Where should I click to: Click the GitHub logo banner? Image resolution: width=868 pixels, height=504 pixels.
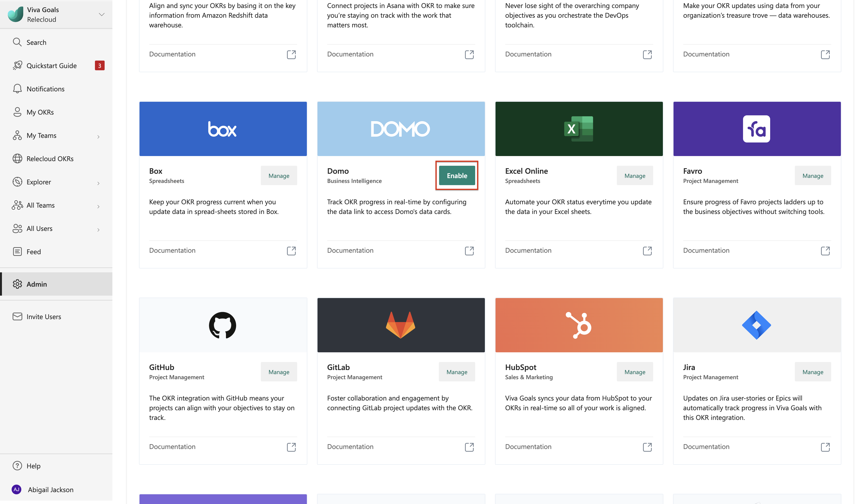(223, 325)
